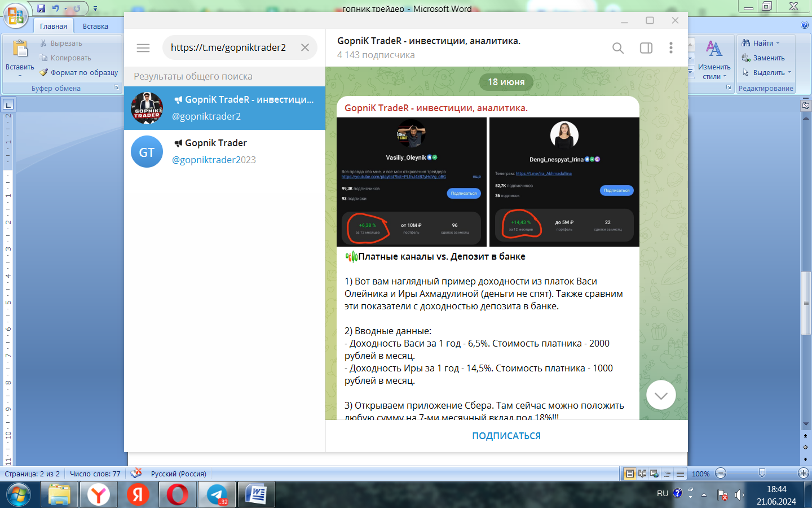Open the Выделить select dropdown
The image size is (812, 508).
click(x=789, y=72)
